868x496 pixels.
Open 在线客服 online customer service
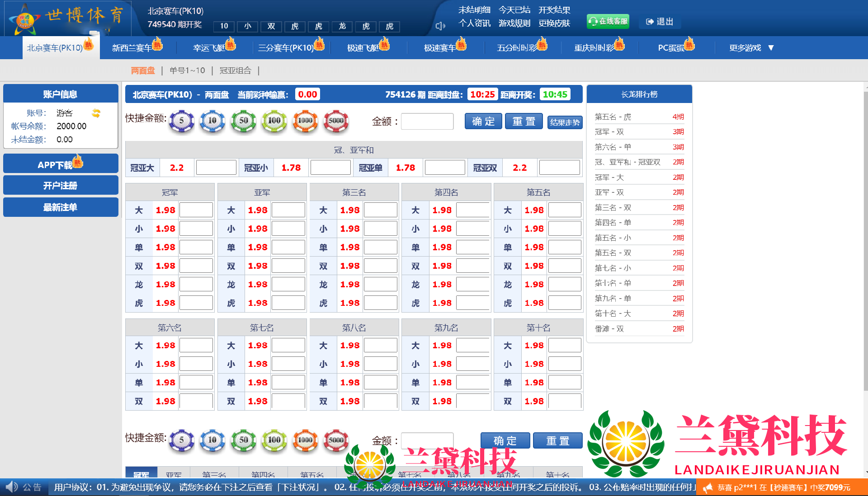point(608,21)
